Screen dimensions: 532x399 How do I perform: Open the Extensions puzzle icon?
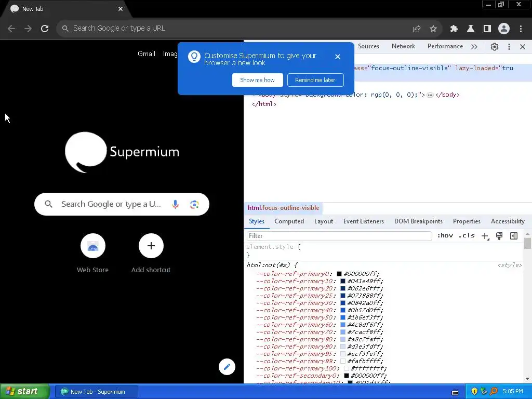(454, 29)
